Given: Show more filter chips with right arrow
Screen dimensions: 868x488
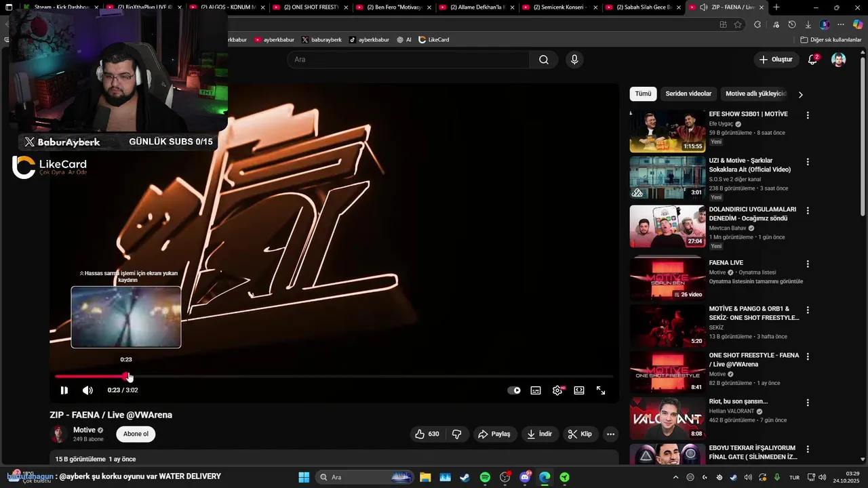Looking at the screenshot, I should tap(800, 94).
